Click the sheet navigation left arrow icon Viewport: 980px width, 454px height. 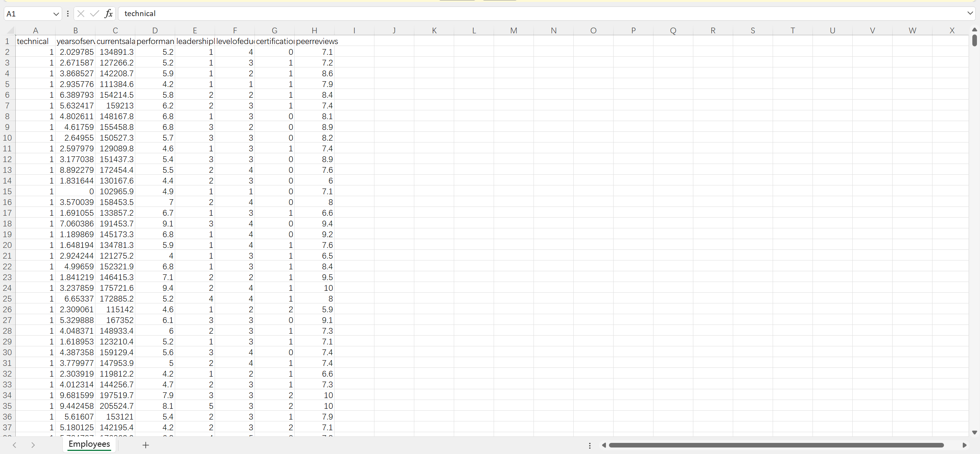pos(16,445)
